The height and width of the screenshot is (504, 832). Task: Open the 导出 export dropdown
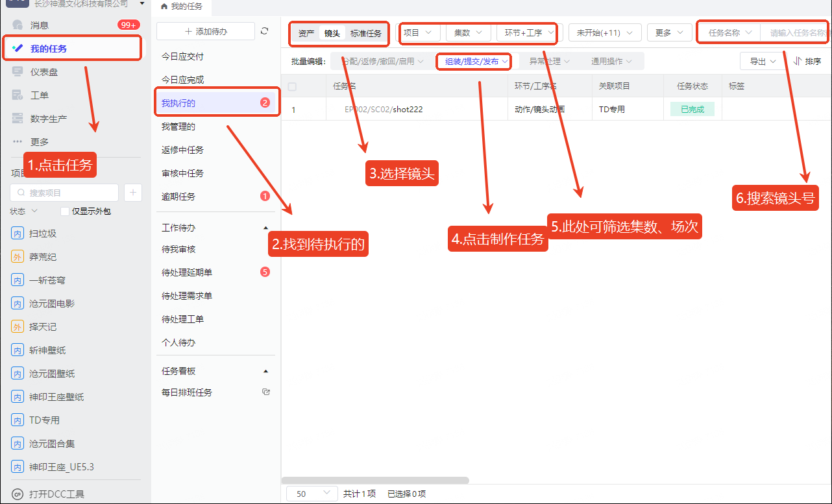pos(763,61)
